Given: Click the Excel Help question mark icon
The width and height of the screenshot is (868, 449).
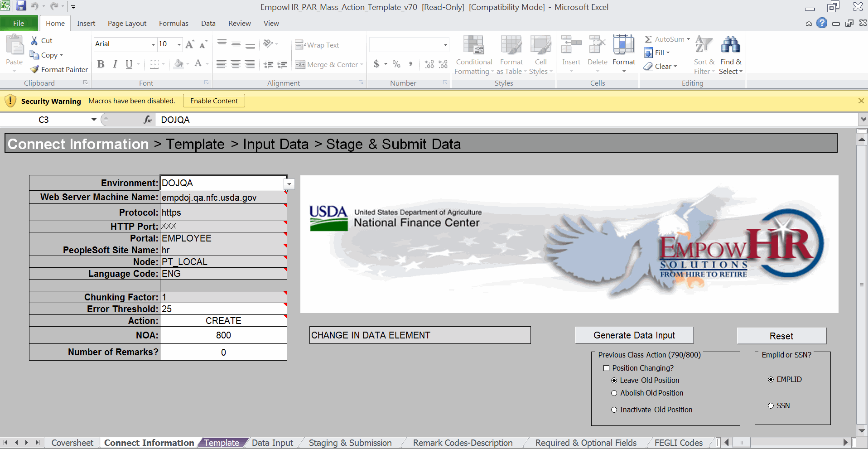Looking at the screenshot, I should [x=822, y=23].
